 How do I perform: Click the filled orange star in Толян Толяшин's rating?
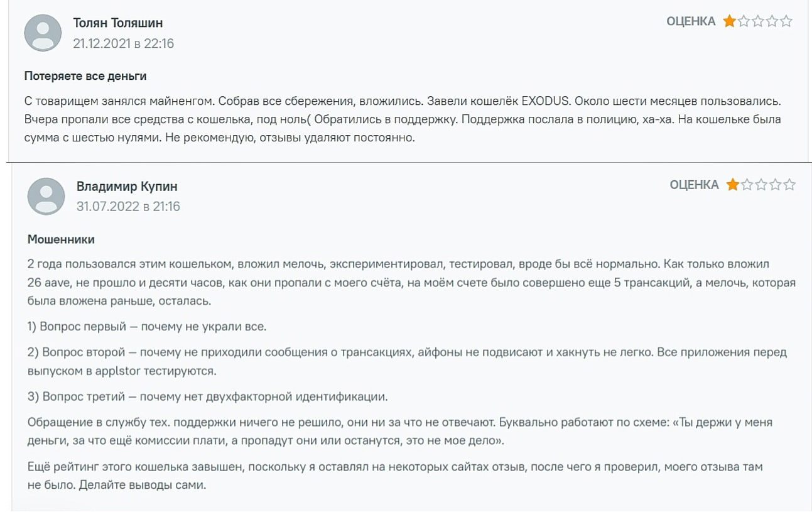pos(730,21)
